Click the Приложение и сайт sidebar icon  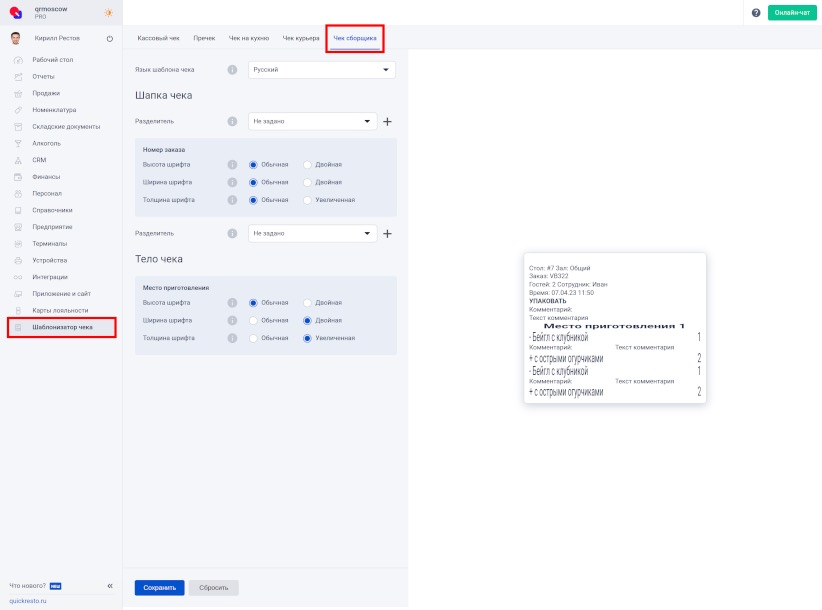(18, 294)
